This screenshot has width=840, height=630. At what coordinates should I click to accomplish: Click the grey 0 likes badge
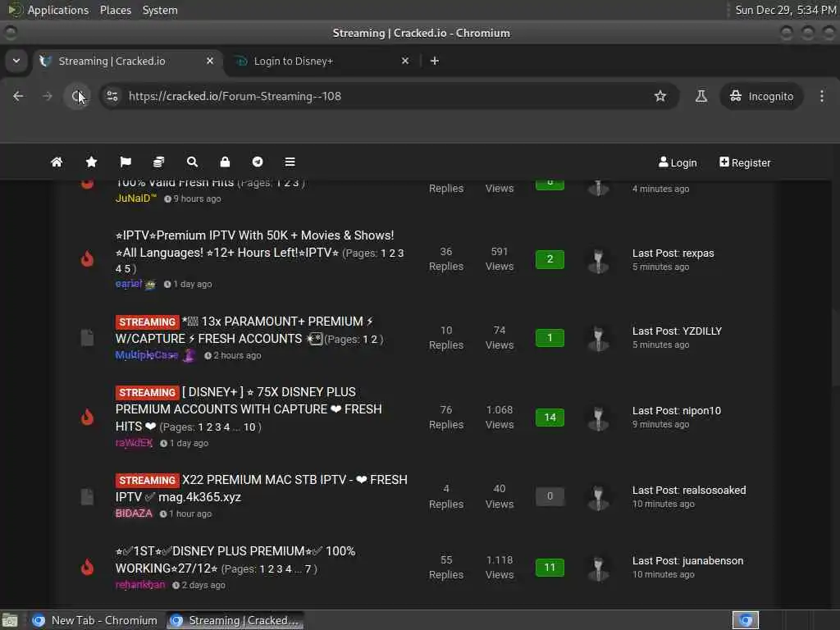click(x=550, y=496)
